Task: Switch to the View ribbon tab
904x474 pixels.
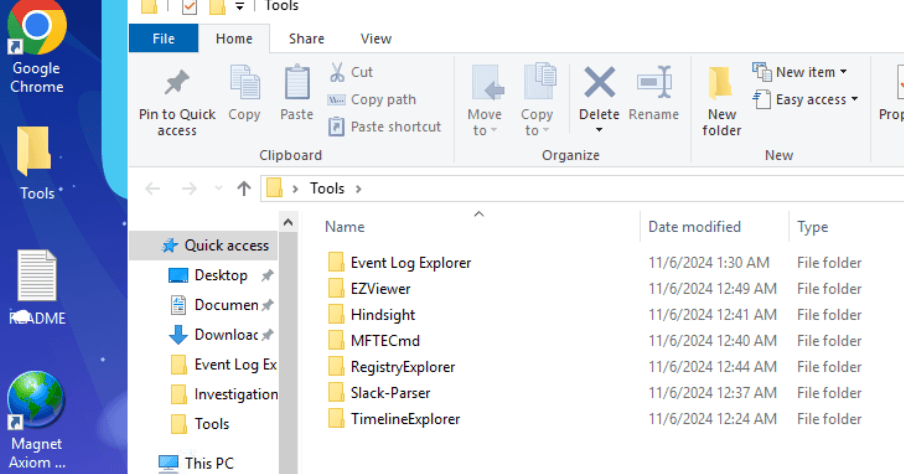Action: tap(376, 39)
